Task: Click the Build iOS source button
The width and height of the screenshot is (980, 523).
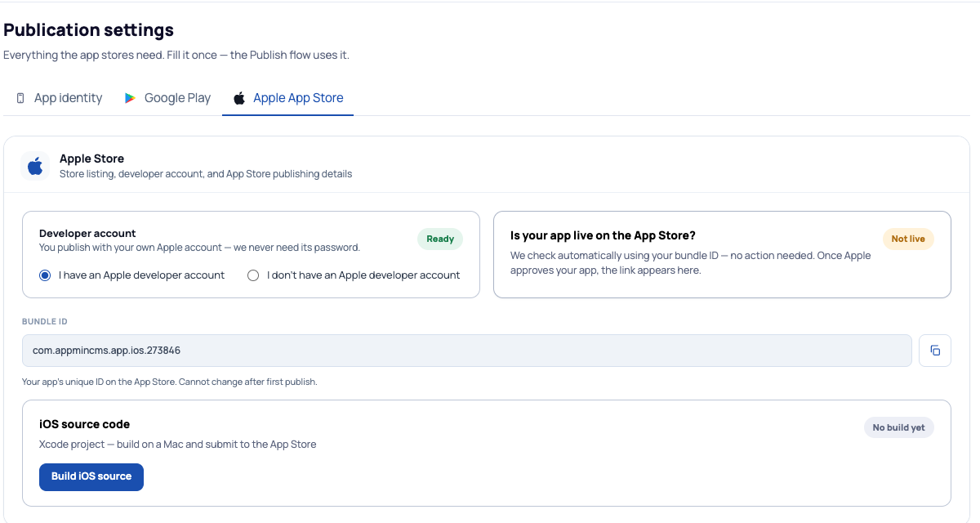Action: click(x=91, y=477)
